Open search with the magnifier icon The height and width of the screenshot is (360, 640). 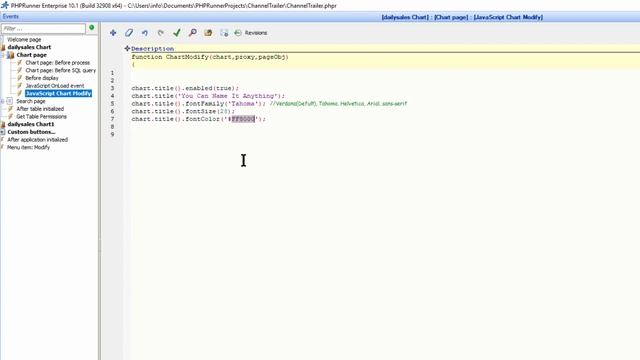[x=193, y=33]
